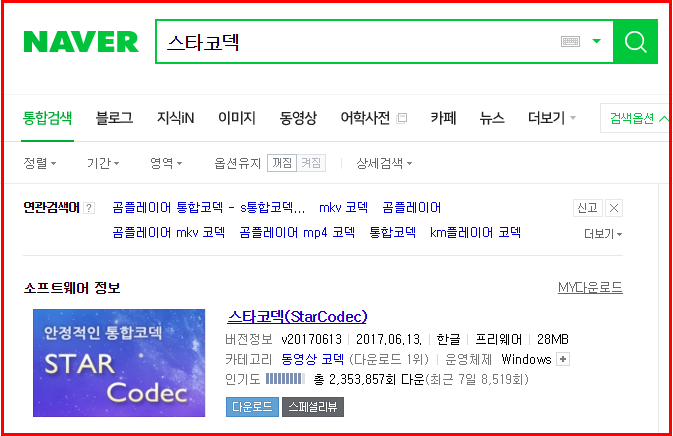
Task: Open the on-screen keyboard icon
Action: pyautogui.click(x=570, y=42)
